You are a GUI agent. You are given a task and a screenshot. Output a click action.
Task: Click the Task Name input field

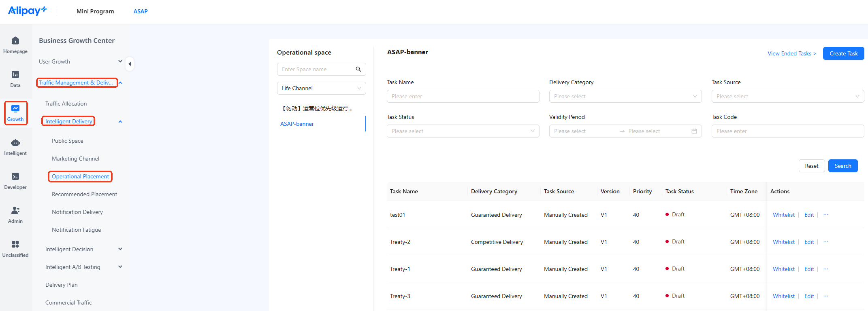pos(463,96)
